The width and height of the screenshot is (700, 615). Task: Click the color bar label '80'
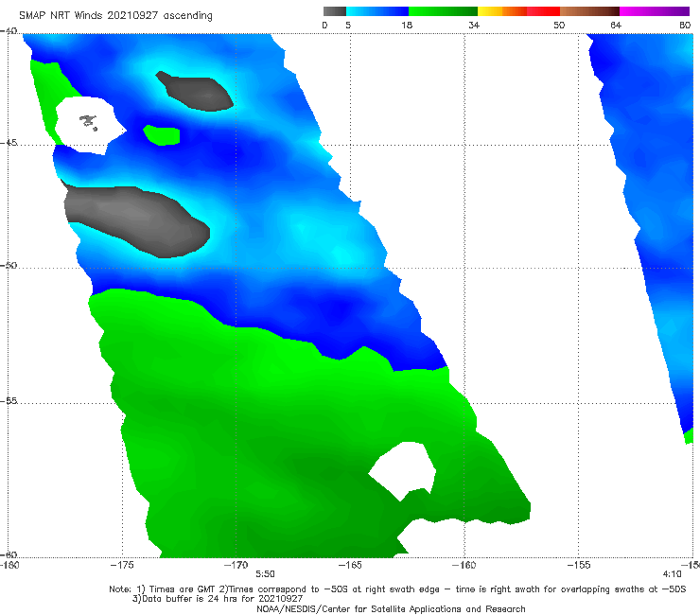pyautogui.click(x=685, y=26)
